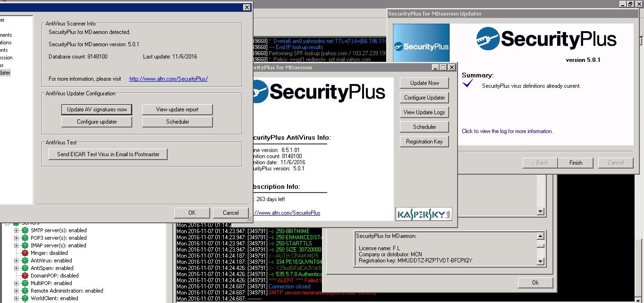Click green icon of MultiPOP: enabled
This screenshot has width=644, height=303.
coord(25,283)
